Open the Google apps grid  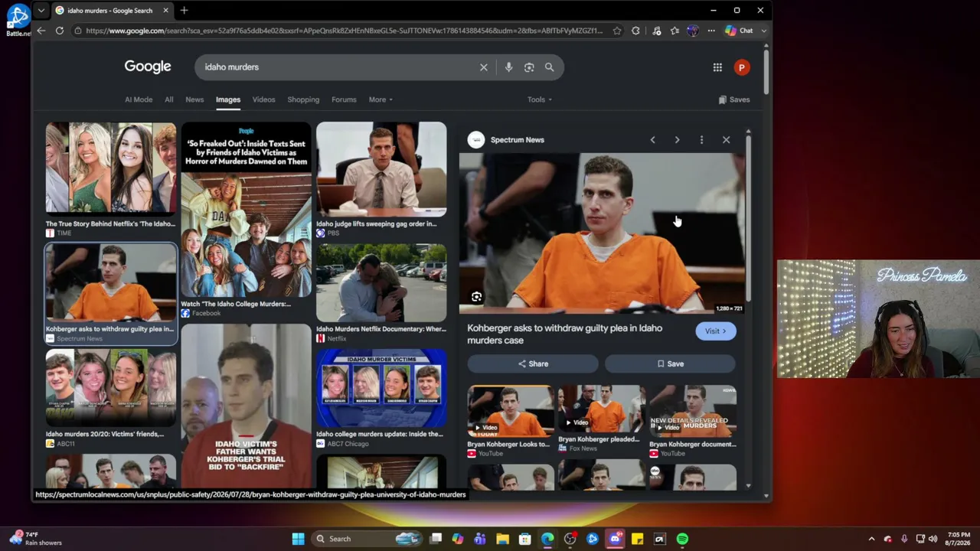[717, 67]
